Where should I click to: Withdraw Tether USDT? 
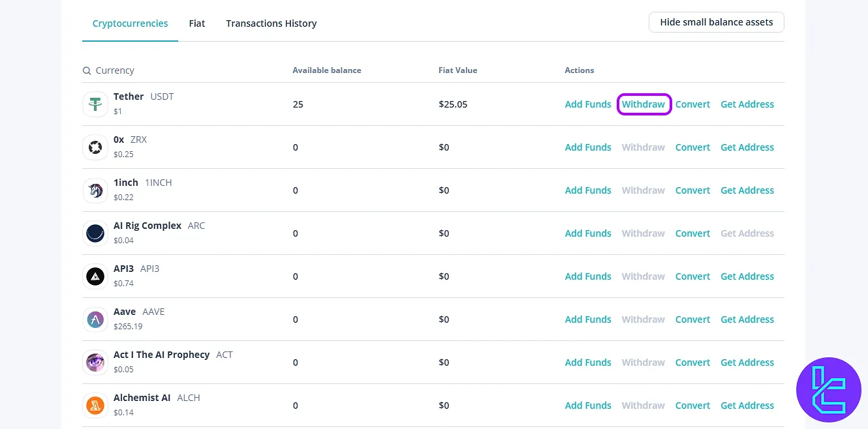tap(643, 104)
